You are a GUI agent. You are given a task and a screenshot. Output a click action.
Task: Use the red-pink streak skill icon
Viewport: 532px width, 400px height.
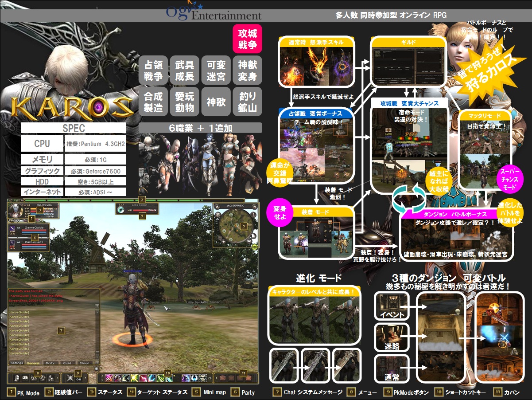pyautogui.click(x=143, y=378)
